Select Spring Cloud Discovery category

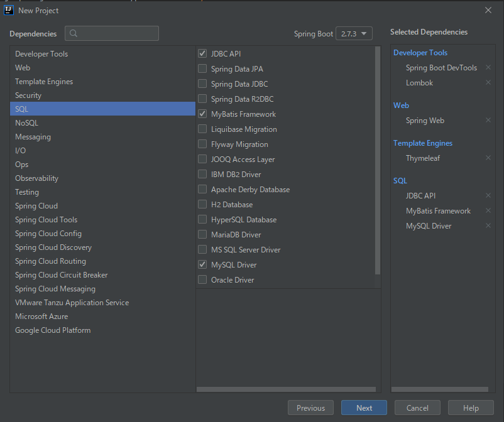(x=102, y=247)
